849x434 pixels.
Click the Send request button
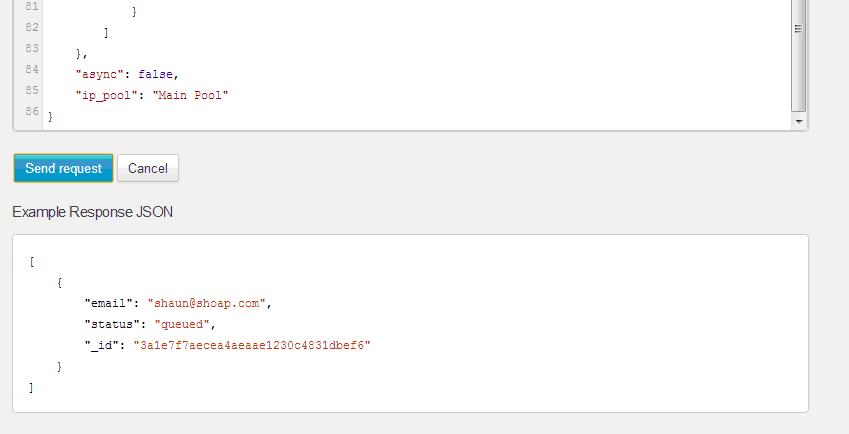(63, 168)
